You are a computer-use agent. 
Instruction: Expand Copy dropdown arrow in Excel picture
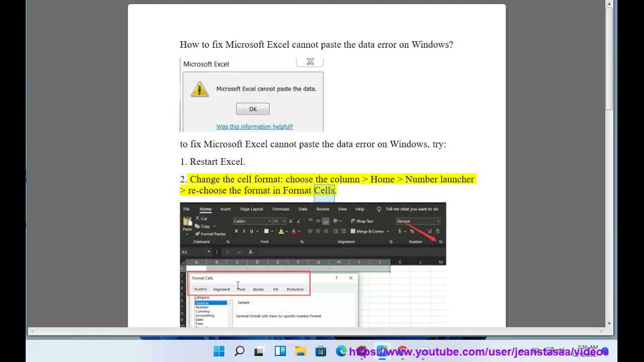tap(214, 226)
